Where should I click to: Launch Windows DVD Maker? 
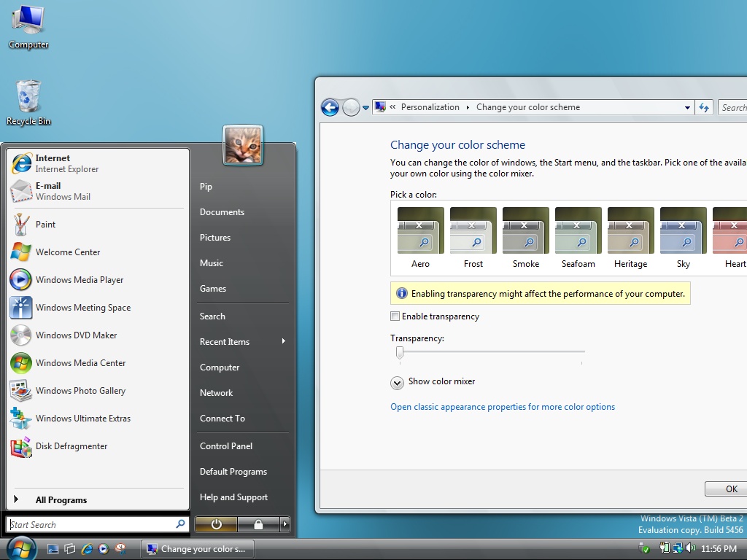[98, 335]
